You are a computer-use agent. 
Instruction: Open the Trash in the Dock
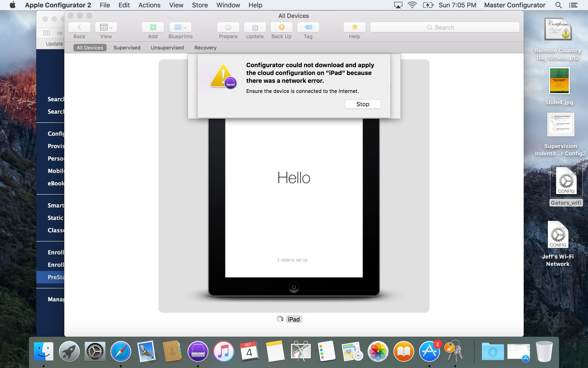[544, 351]
